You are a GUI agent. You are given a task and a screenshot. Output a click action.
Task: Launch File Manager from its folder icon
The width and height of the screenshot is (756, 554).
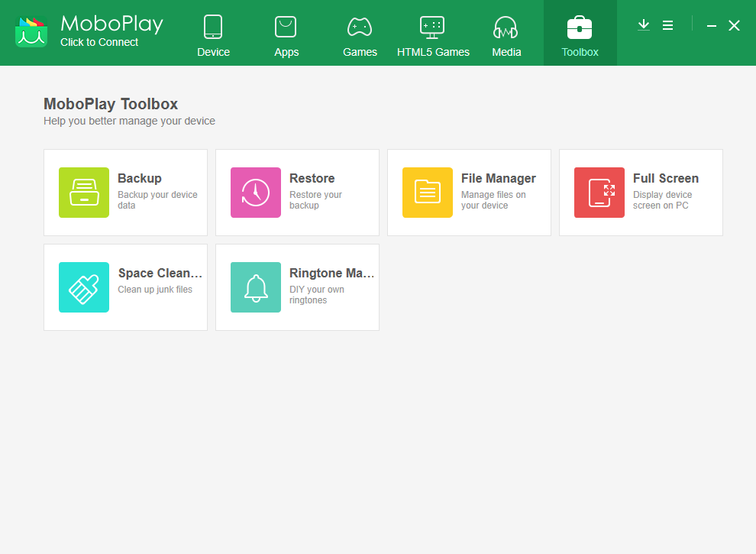(x=428, y=193)
